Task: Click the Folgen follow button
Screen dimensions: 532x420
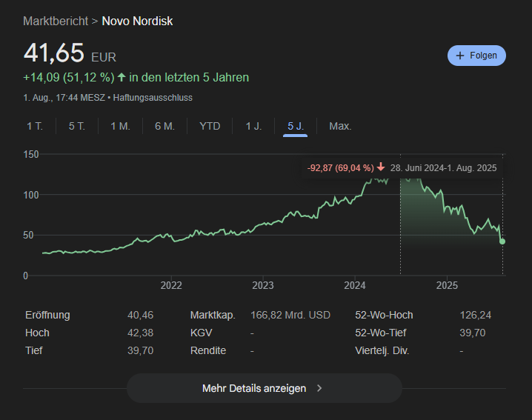Action: pos(476,56)
